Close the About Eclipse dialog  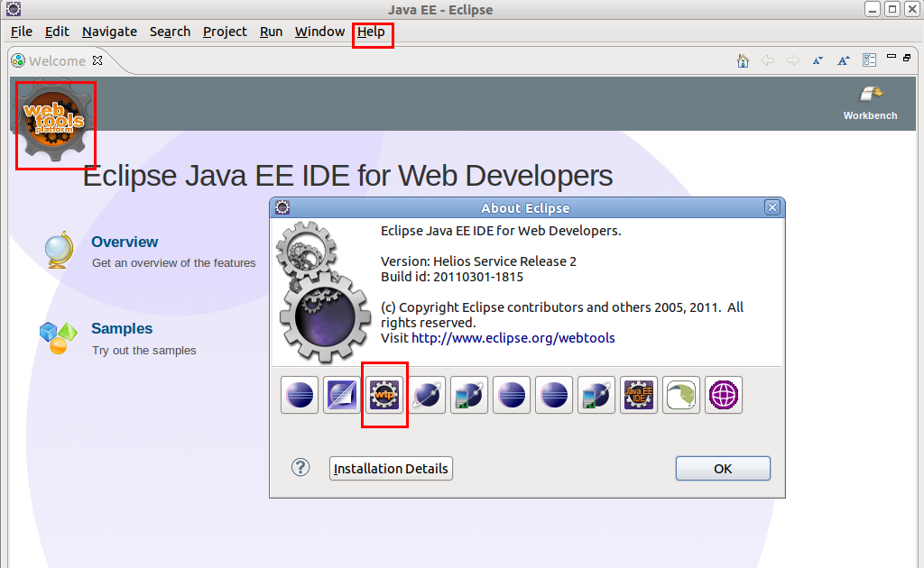tap(772, 207)
